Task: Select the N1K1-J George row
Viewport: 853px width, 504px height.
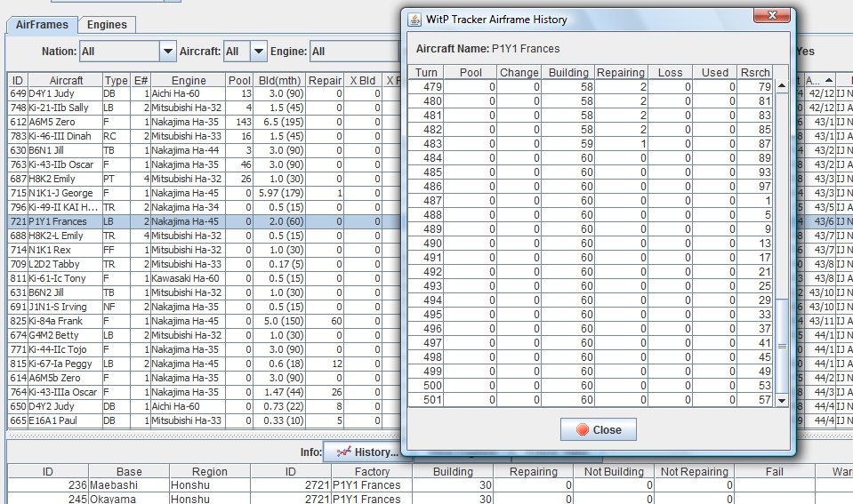Action: click(x=204, y=193)
